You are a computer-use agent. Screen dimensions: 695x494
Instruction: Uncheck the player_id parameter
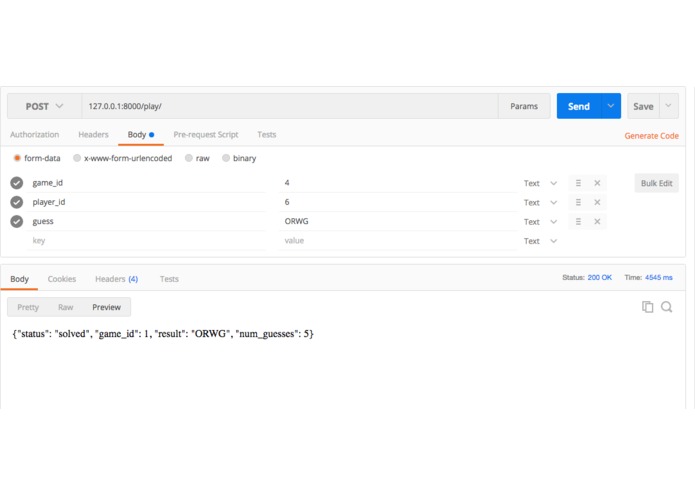[x=17, y=202]
